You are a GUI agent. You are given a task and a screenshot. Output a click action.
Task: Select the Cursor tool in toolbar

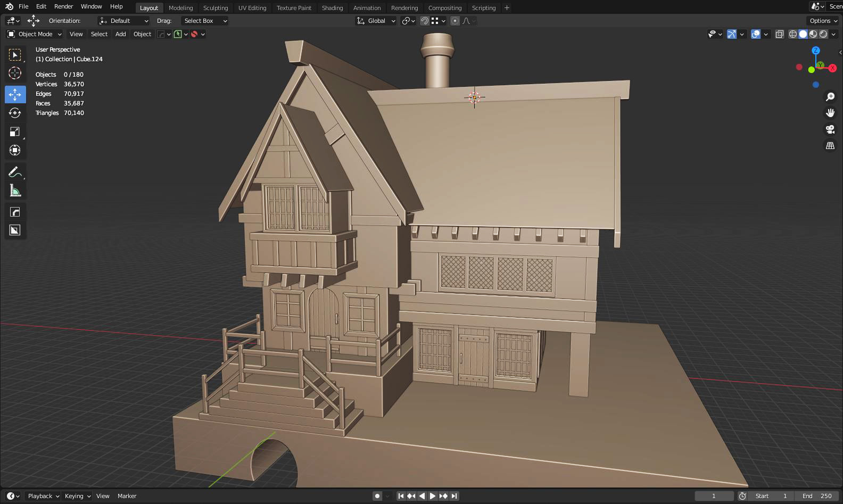(x=15, y=73)
